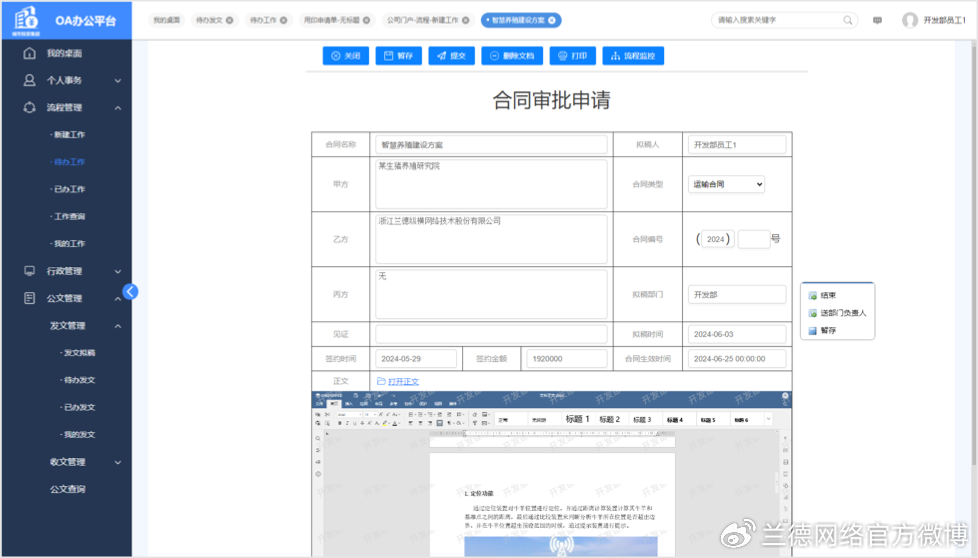Image resolution: width=978 pixels, height=558 pixels.
Task: Apply the 标题 2 style in editor
Action: pos(609,419)
